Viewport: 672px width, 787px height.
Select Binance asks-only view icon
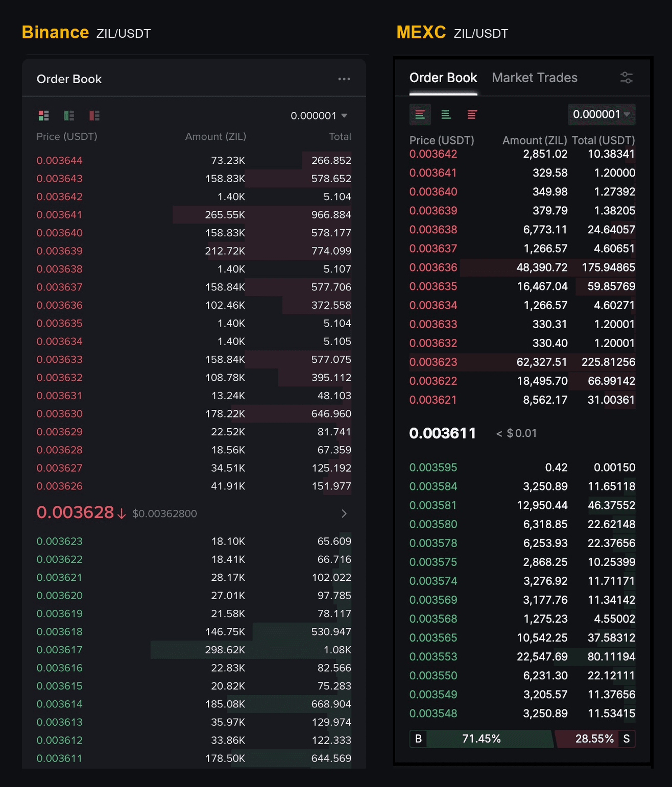[x=94, y=116]
